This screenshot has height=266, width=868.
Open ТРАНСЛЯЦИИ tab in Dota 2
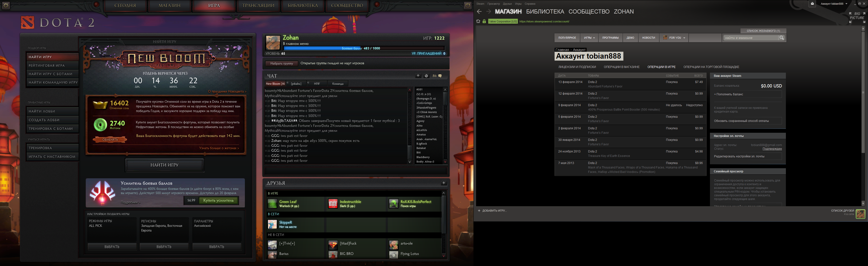(x=258, y=5)
